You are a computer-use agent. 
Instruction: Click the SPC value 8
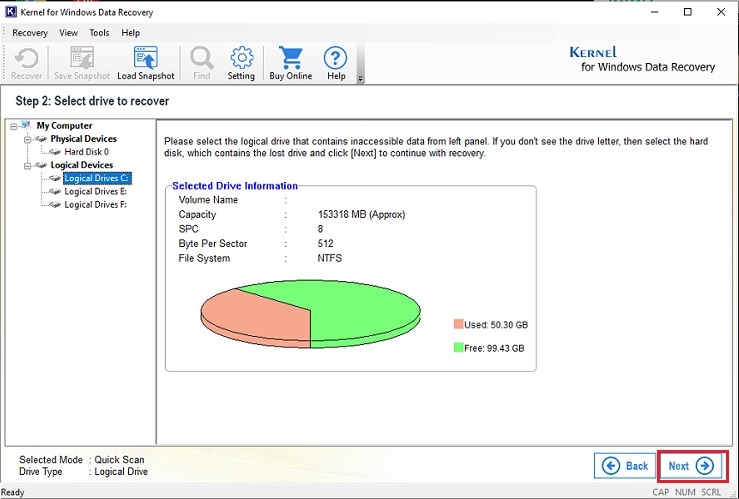[320, 229]
